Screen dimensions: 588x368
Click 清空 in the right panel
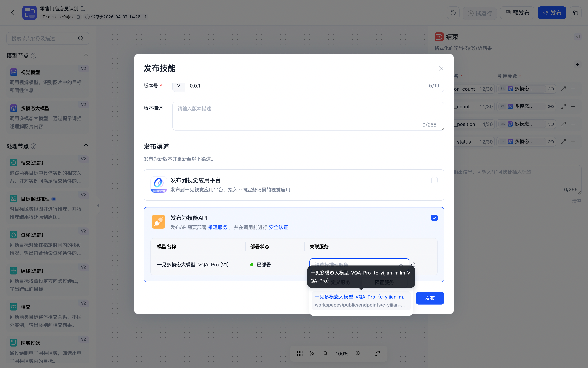(x=577, y=201)
